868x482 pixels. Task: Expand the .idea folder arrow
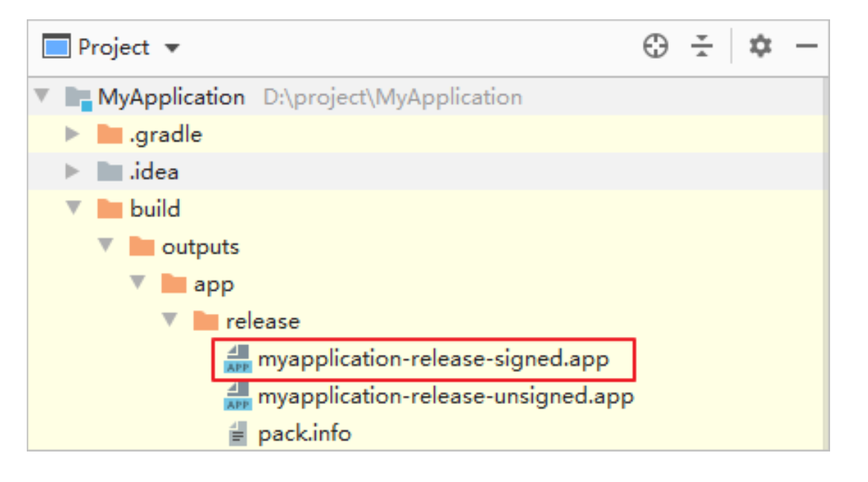pos(72,172)
